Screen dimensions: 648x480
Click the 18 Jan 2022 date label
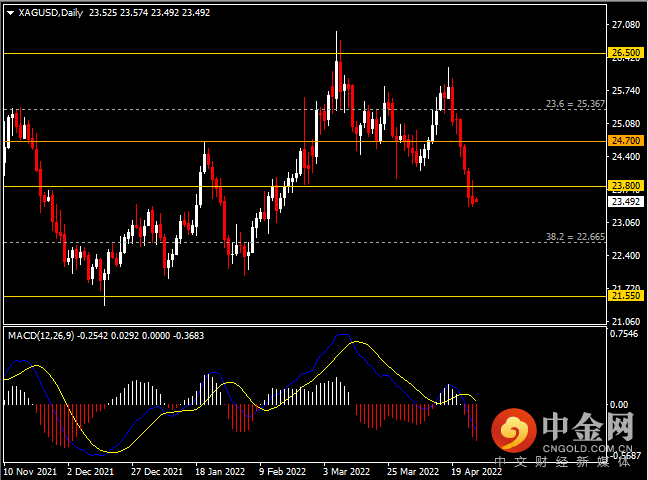[x=220, y=472]
